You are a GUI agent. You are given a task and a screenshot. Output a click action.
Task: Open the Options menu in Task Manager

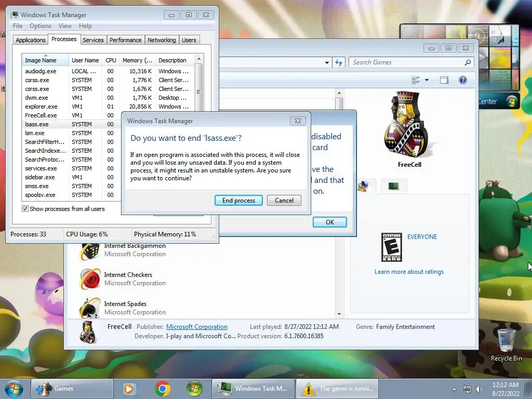point(41,26)
